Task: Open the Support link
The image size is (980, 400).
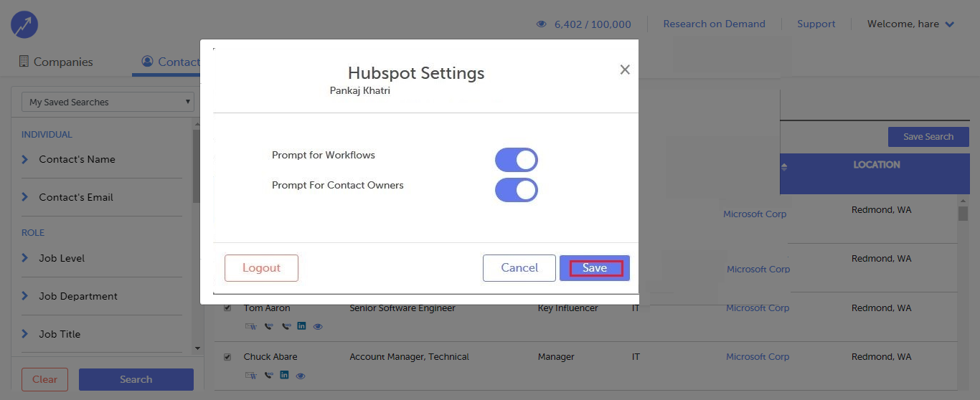Action: [816, 24]
